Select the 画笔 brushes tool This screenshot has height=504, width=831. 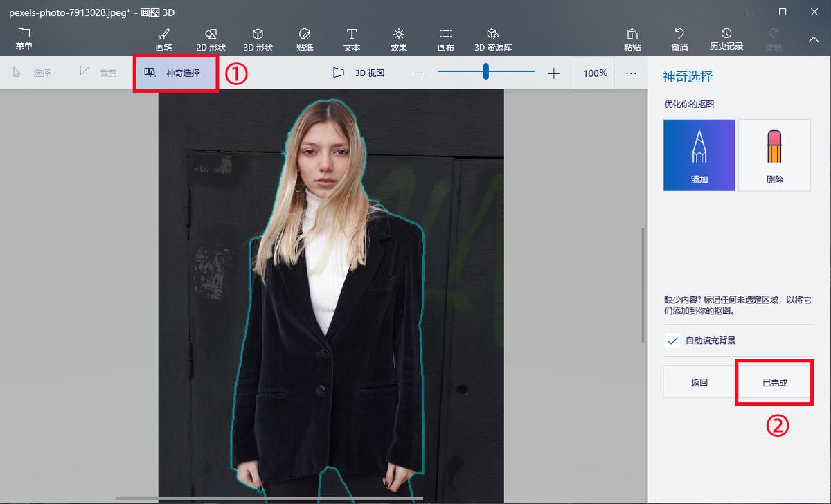click(x=163, y=39)
